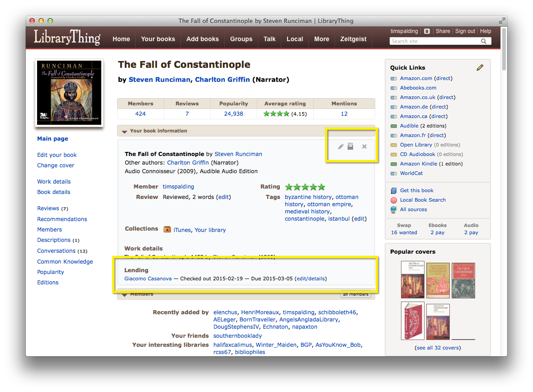
Task: Click the CD Audiobook link icon
Action: point(394,155)
